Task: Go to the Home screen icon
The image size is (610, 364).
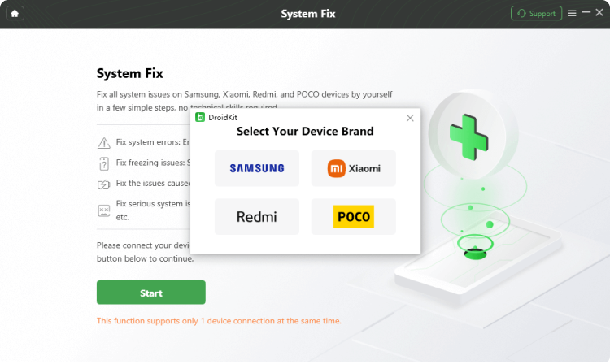Action: click(15, 14)
